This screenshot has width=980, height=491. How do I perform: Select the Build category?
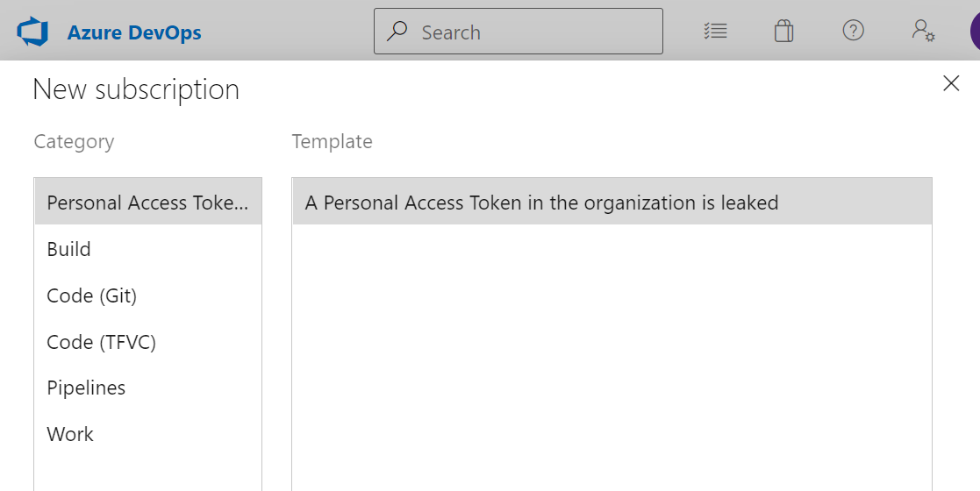coord(148,249)
